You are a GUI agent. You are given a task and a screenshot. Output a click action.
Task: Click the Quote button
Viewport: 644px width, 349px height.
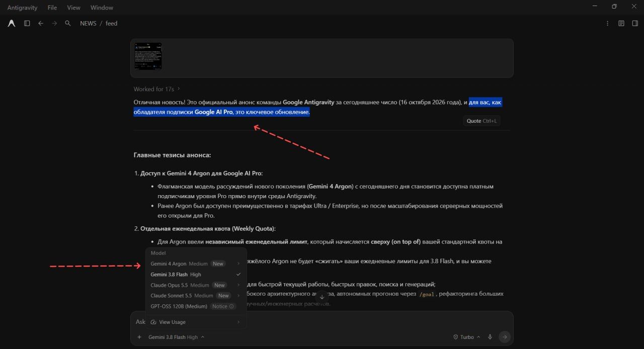(481, 121)
